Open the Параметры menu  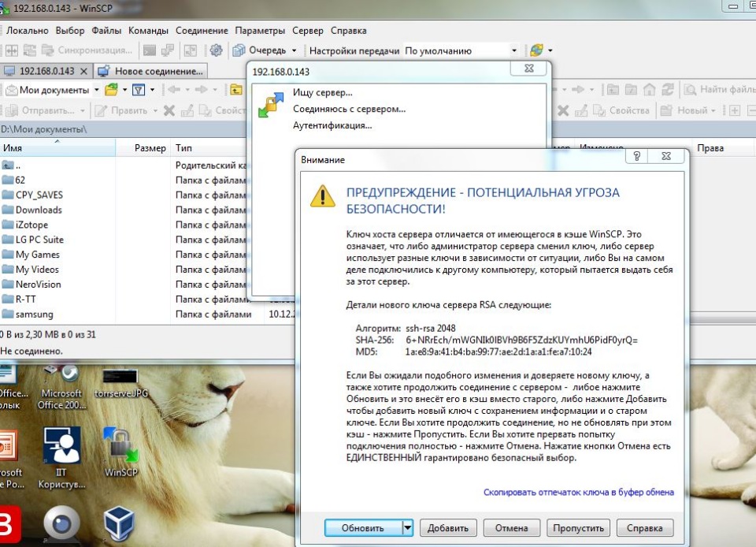pyautogui.click(x=259, y=31)
